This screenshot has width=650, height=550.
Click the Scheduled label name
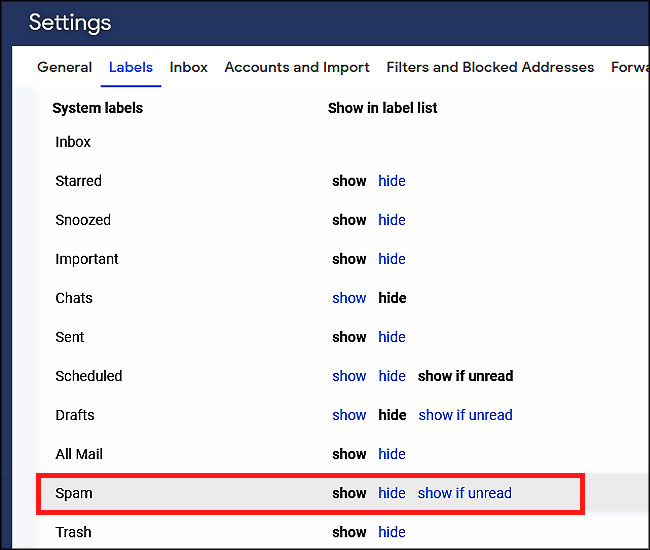[x=89, y=376]
